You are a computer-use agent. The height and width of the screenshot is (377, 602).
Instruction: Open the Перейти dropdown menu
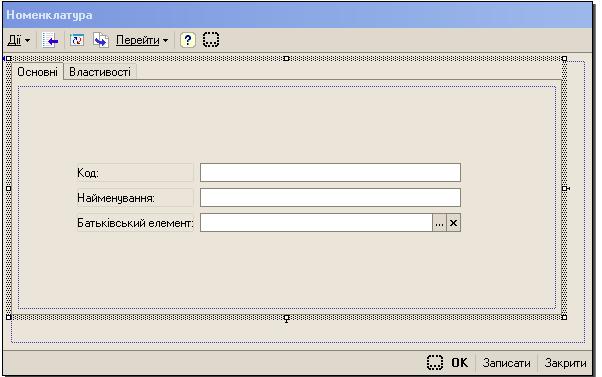pyautogui.click(x=142, y=40)
